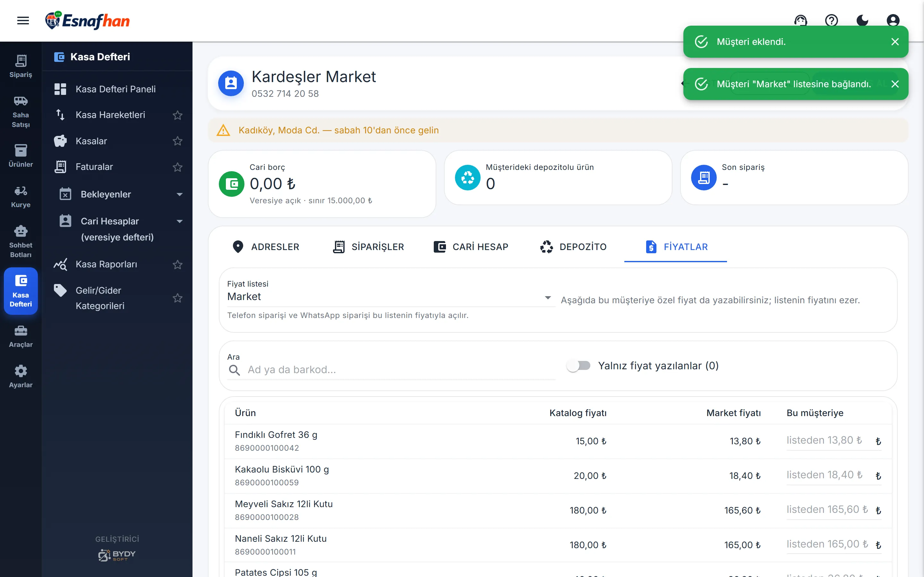924x577 pixels.
Task: Open Kurye section in sidebar
Action: pos(21,197)
